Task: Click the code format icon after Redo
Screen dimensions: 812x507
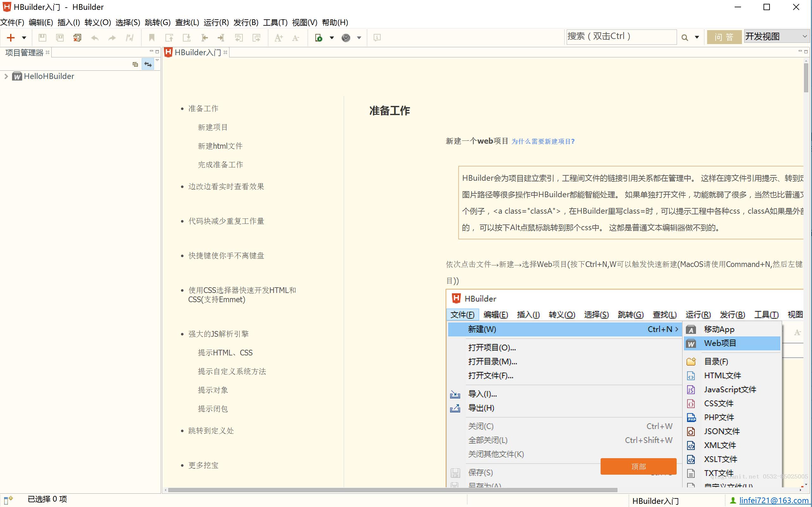Action: coord(130,37)
